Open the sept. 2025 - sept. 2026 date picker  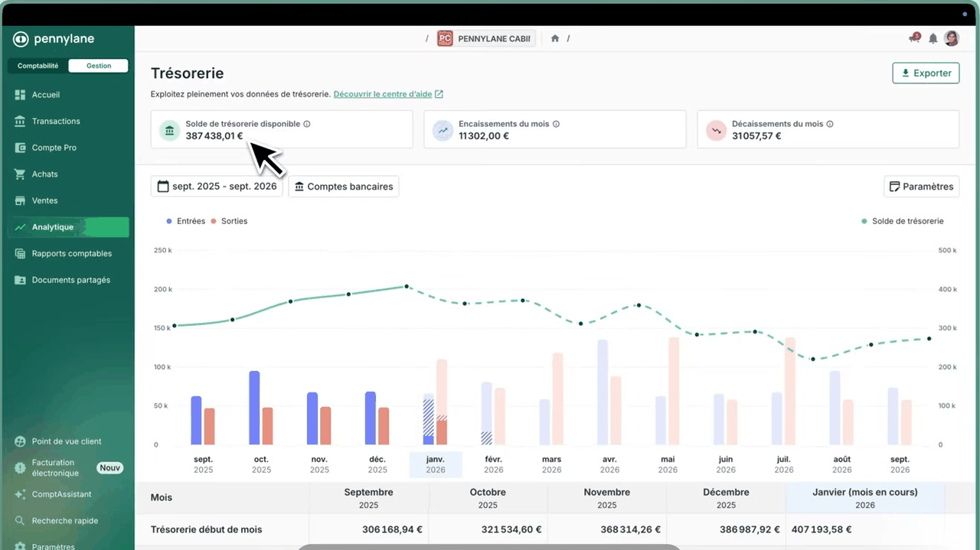pos(217,187)
